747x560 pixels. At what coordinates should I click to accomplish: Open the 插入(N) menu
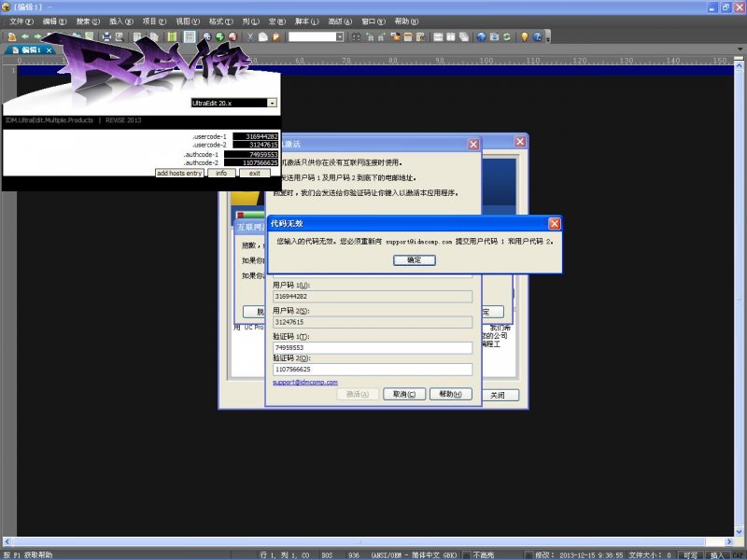tap(121, 21)
